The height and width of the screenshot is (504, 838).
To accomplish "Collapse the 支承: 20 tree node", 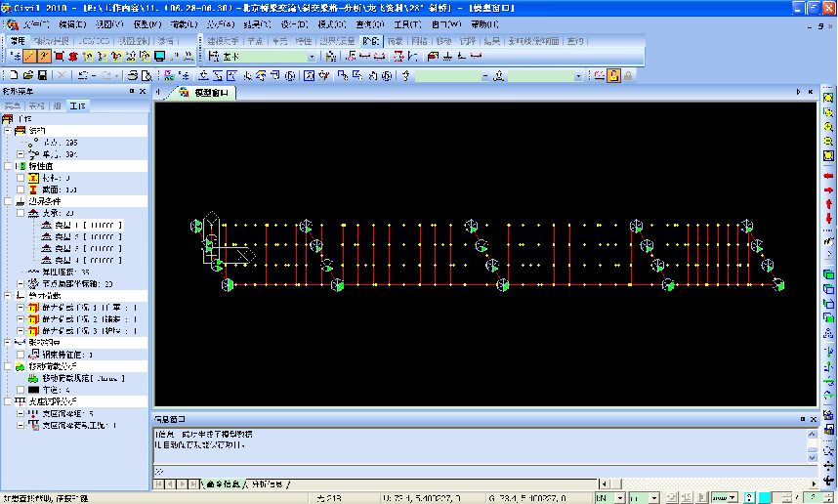I will (21, 213).
